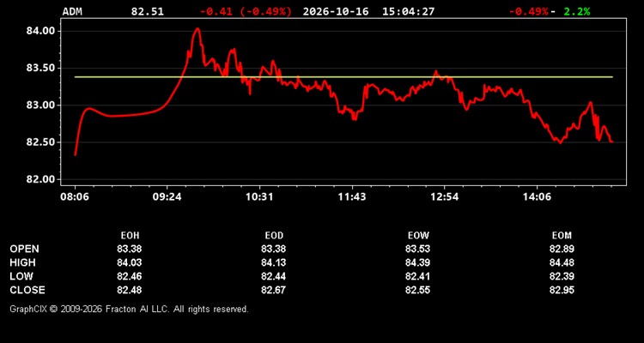Click the 11:43 time axis label
Image resolution: width=644 pixels, height=343 pixels.
tap(352, 197)
